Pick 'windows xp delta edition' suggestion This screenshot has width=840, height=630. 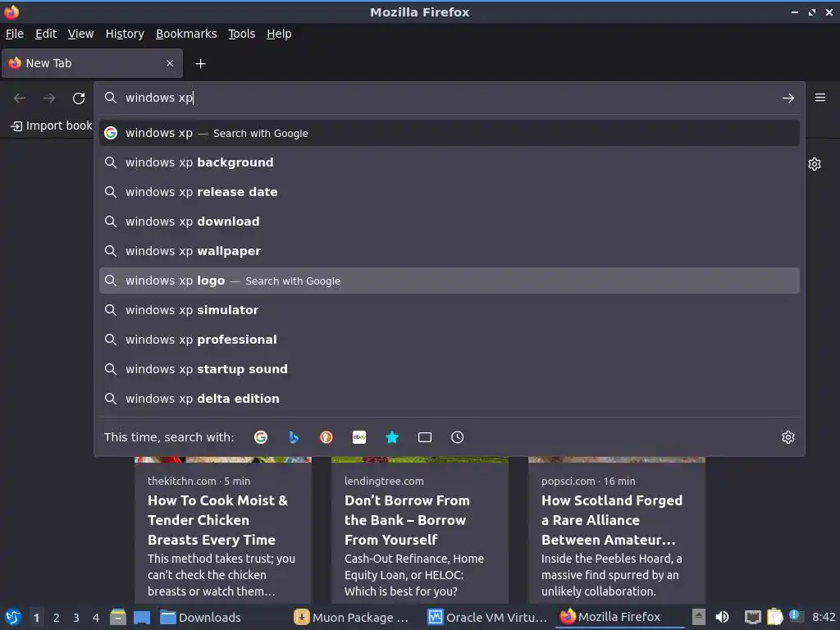tap(450, 399)
